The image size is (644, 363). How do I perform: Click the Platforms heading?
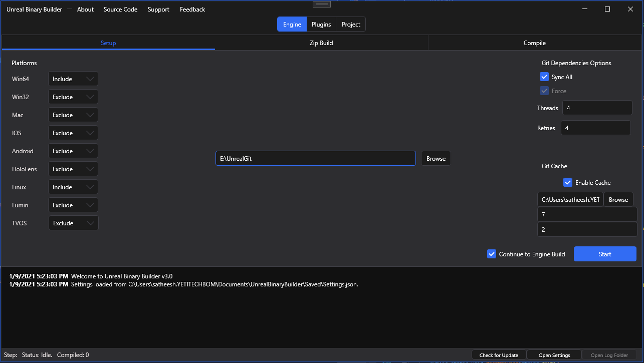24,63
